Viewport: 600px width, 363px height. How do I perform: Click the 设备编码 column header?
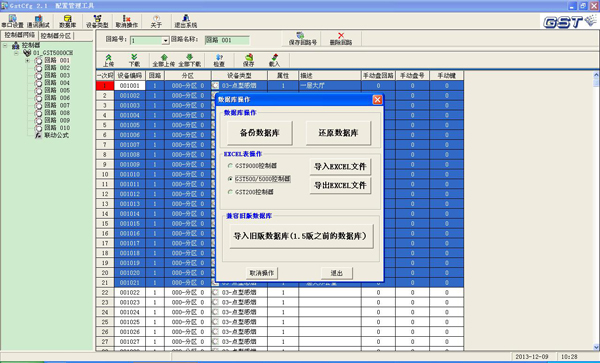(x=130, y=76)
